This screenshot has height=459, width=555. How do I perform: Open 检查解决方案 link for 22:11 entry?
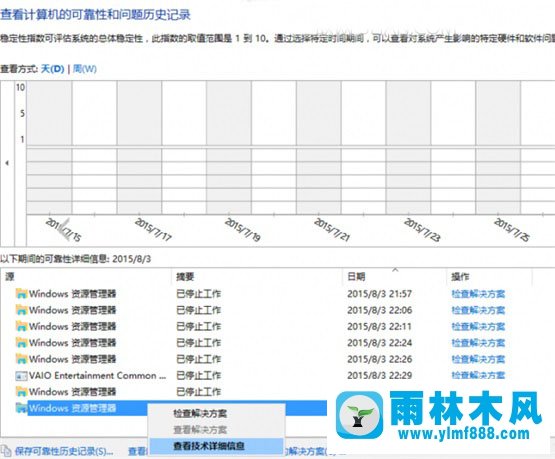tap(478, 326)
